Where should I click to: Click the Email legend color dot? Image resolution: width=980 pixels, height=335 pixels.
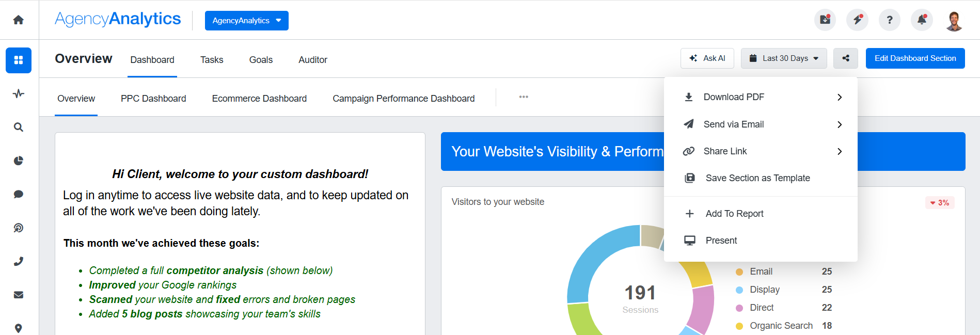739,272
